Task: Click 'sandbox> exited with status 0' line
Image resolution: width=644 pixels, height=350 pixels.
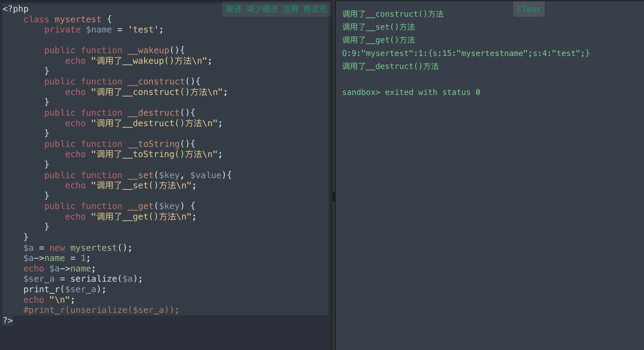Action: pos(411,92)
